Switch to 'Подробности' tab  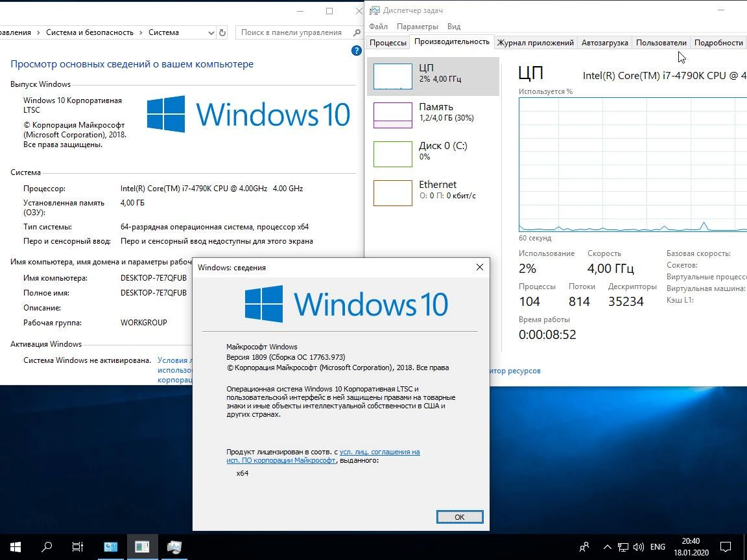tap(718, 43)
